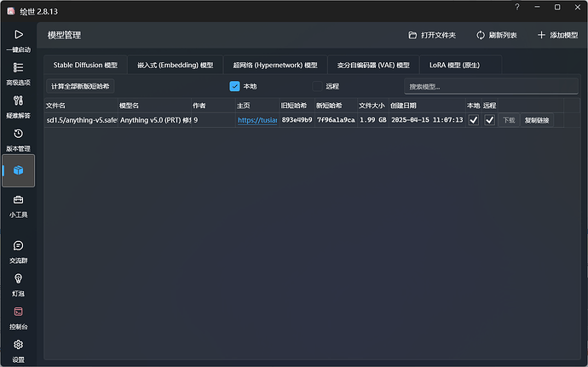Toggle 本地 checkbox in anything-v5 row
The height and width of the screenshot is (367, 588).
474,120
